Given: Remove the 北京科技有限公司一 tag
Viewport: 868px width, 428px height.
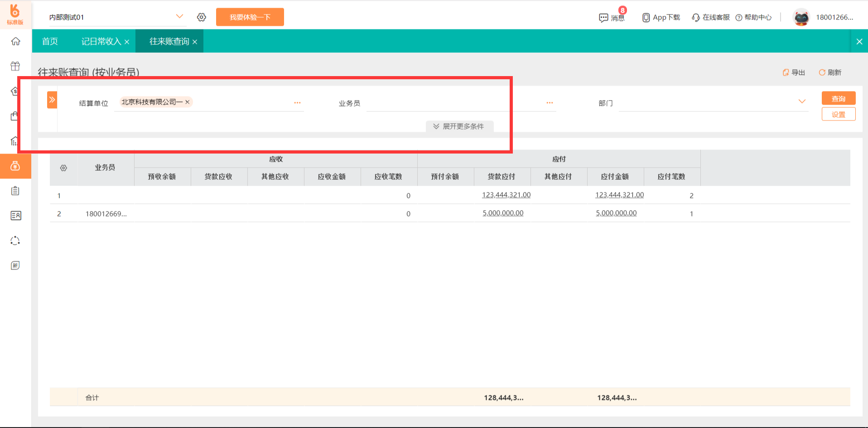Looking at the screenshot, I should 188,102.
